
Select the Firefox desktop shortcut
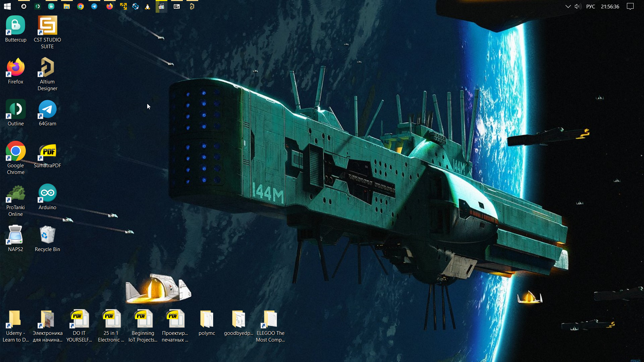(x=15, y=71)
